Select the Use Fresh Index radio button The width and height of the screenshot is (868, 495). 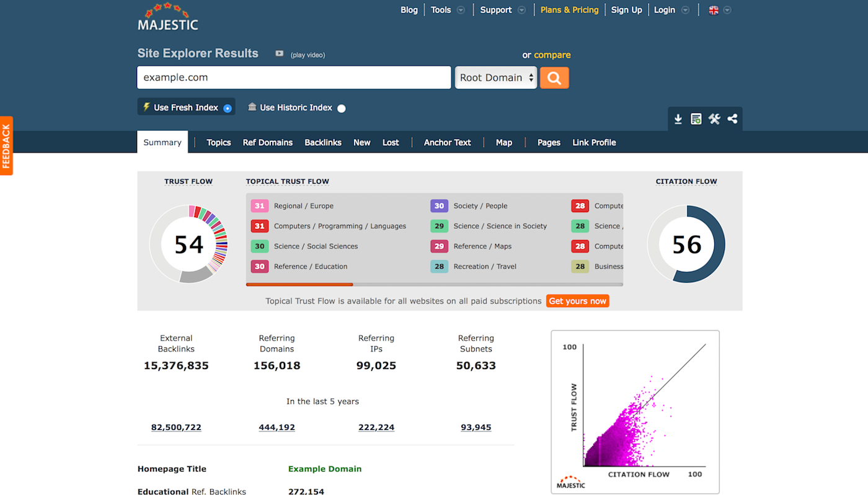228,108
